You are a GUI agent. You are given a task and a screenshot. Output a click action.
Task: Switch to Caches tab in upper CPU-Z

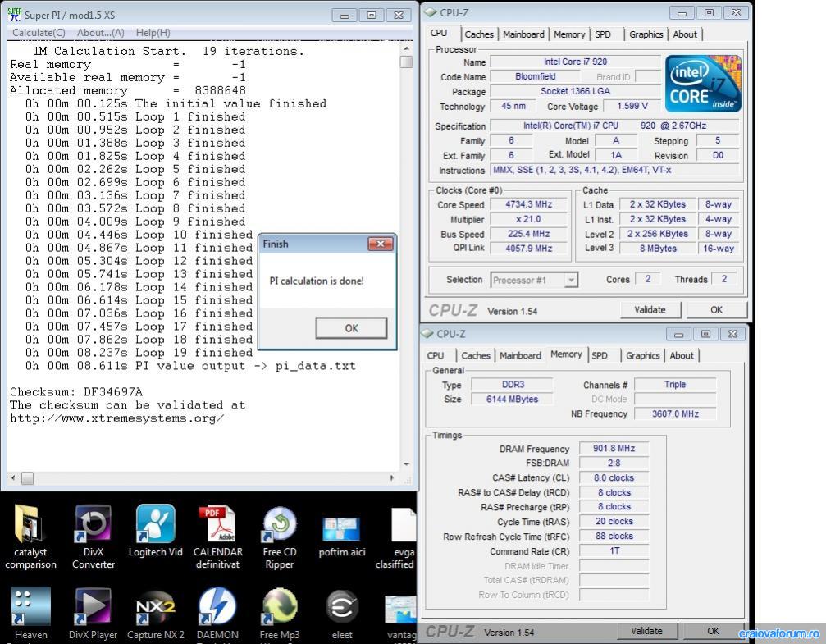tap(479, 34)
